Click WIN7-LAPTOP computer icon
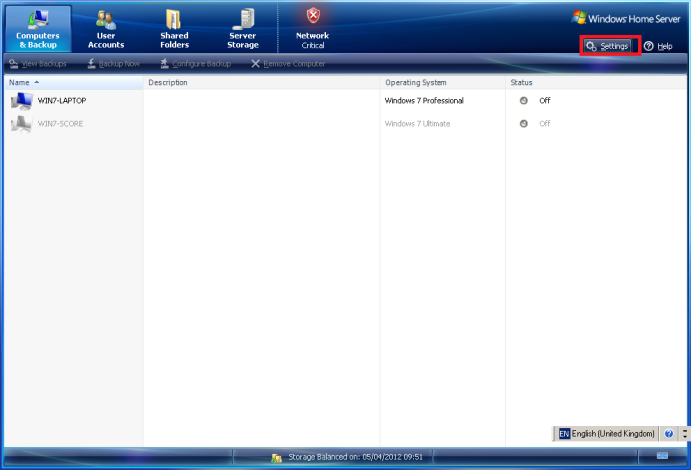Viewport: 691px width, 470px height. click(22, 101)
